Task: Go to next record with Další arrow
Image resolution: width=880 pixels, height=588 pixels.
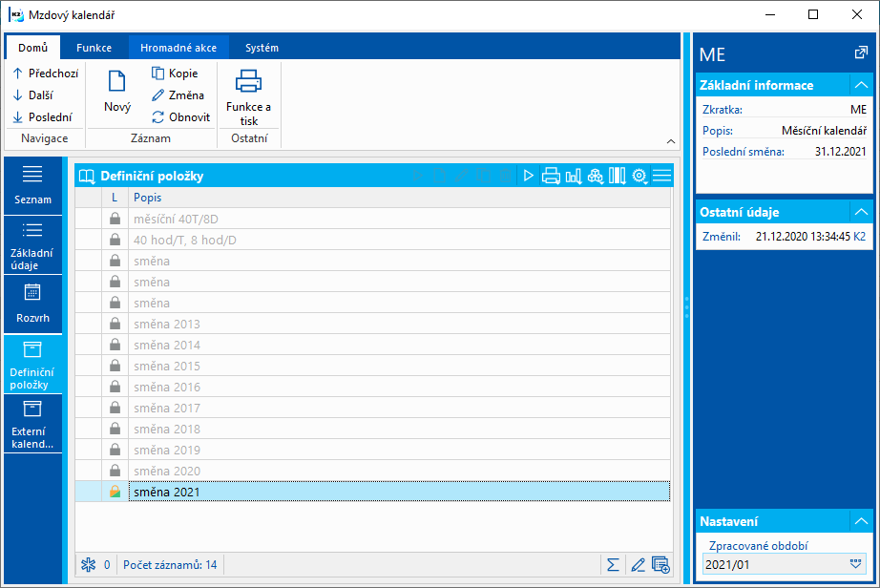Action: [x=17, y=95]
